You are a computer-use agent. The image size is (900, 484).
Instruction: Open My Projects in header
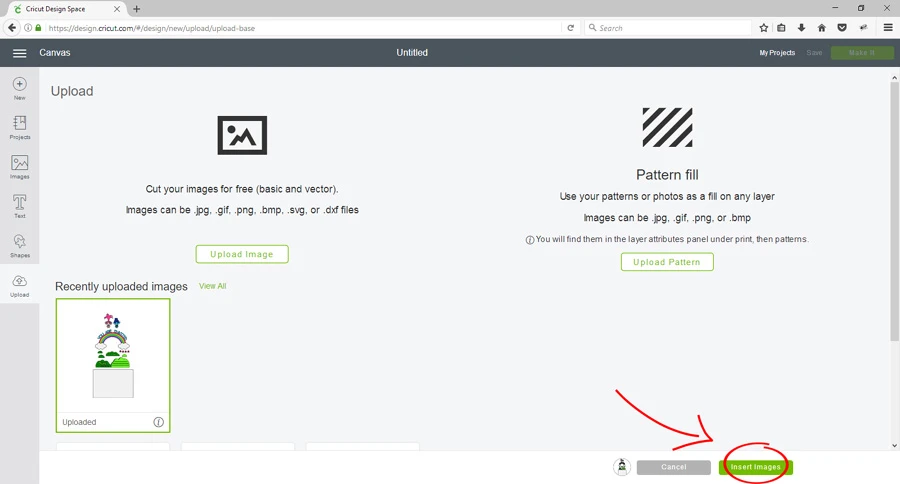(x=777, y=53)
